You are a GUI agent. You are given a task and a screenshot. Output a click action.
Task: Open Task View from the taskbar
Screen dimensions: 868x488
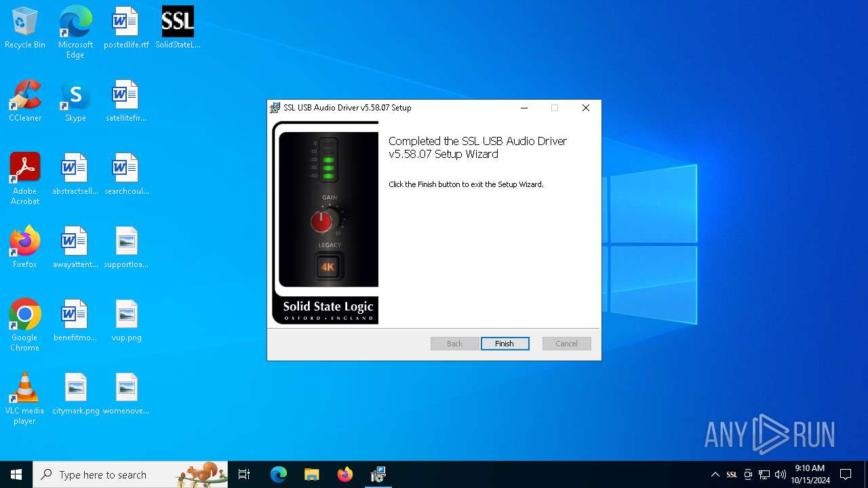(244, 474)
